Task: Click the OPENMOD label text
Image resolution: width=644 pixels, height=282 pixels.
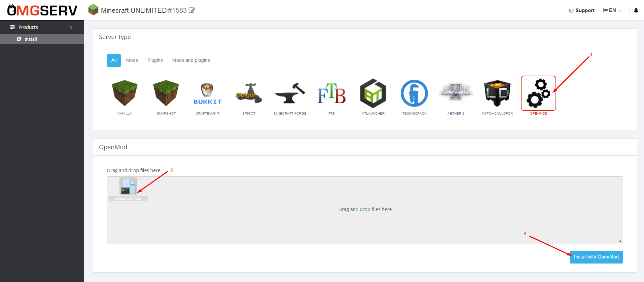Action: [539, 114]
